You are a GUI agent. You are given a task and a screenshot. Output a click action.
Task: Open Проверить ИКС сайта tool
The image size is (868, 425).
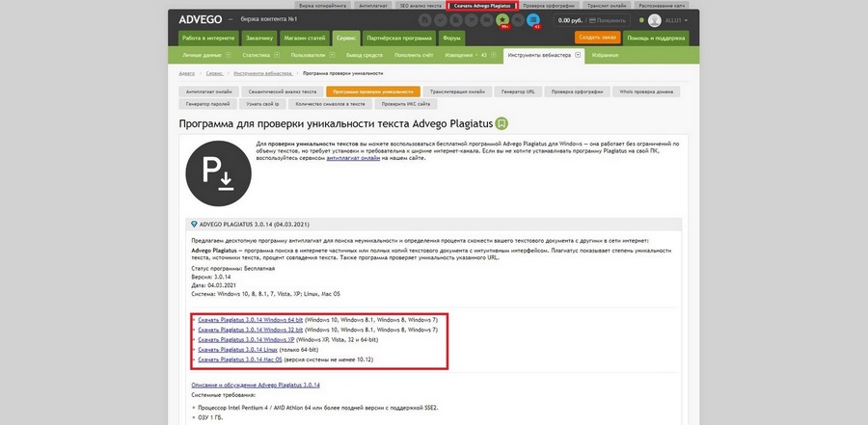click(406, 104)
